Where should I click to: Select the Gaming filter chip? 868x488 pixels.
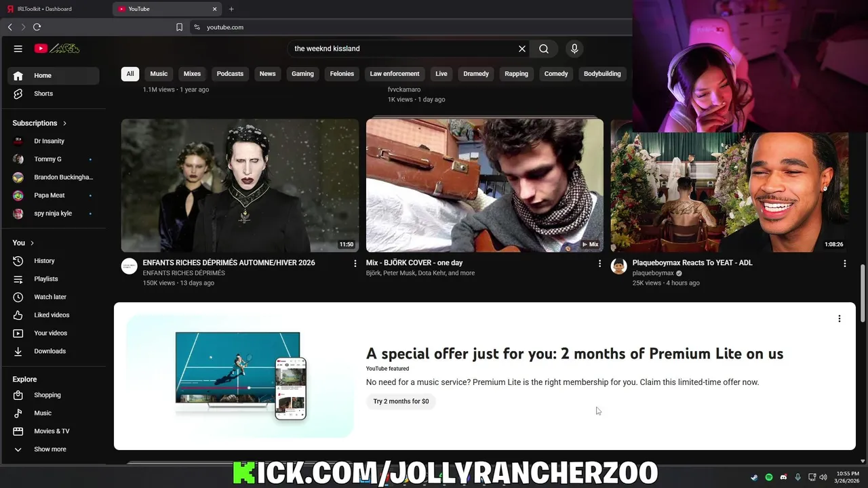pyautogui.click(x=302, y=74)
